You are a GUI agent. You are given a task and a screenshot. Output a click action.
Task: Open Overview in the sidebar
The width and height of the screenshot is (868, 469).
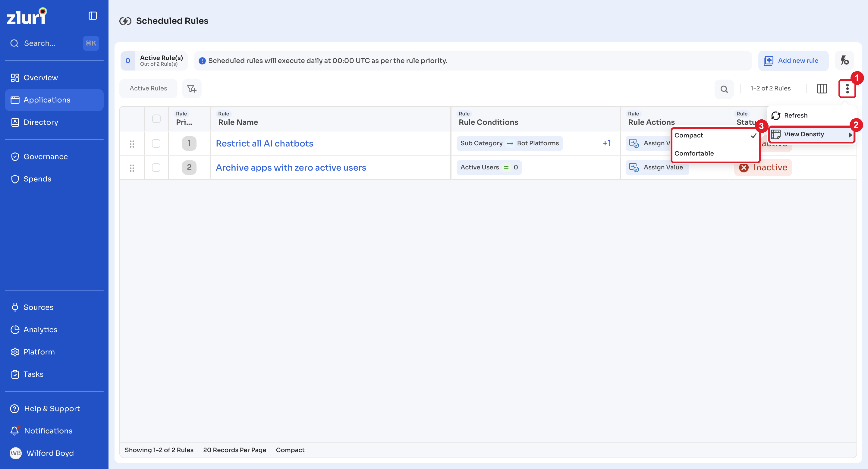[x=54, y=78]
